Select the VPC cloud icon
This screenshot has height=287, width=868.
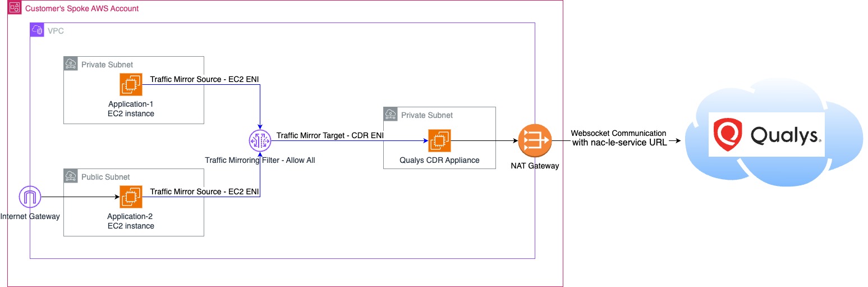click(37, 30)
